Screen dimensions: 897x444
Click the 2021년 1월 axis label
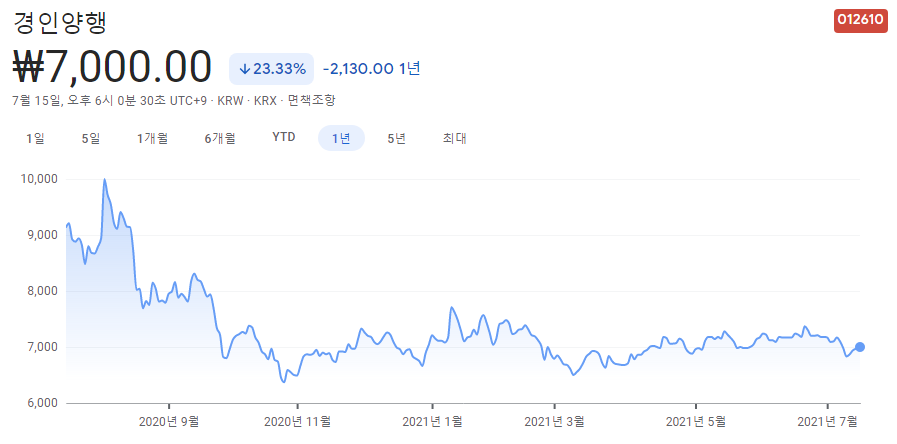[x=432, y=422]
